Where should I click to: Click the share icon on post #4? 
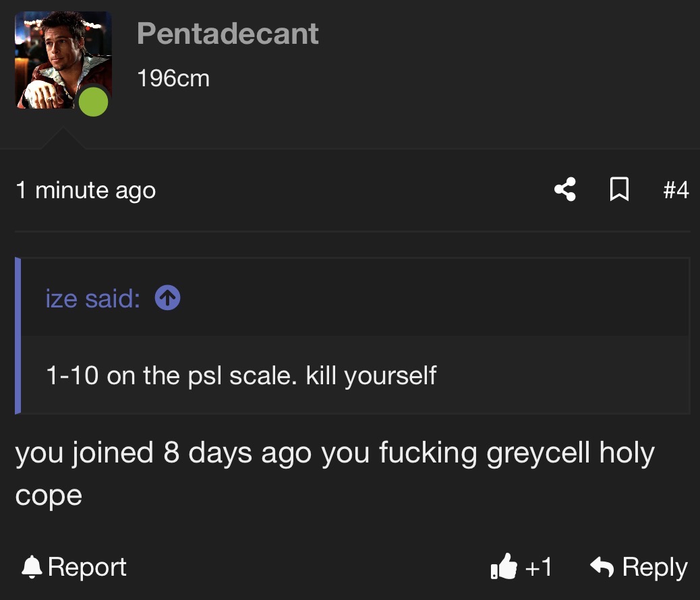click(565, 189)
